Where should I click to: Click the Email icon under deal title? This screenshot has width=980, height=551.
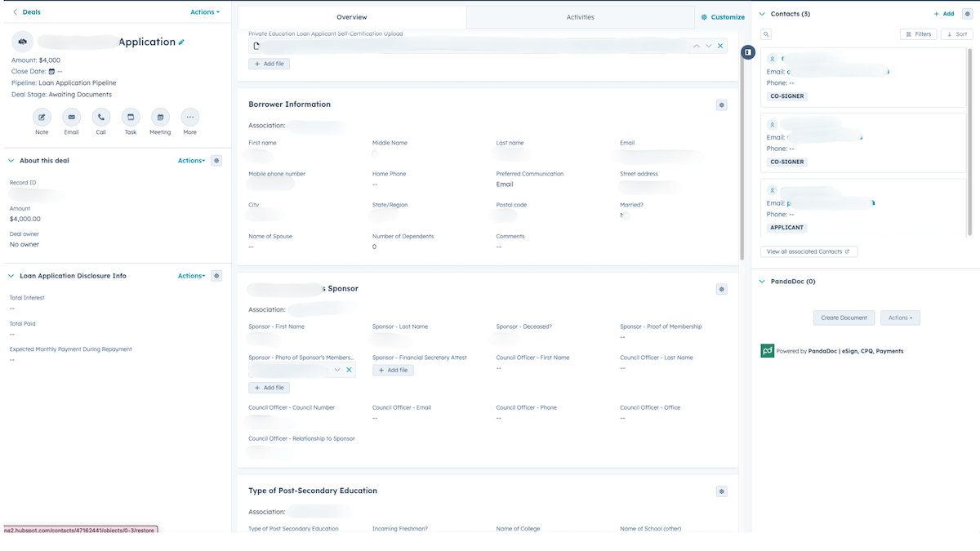pos(71,118)
